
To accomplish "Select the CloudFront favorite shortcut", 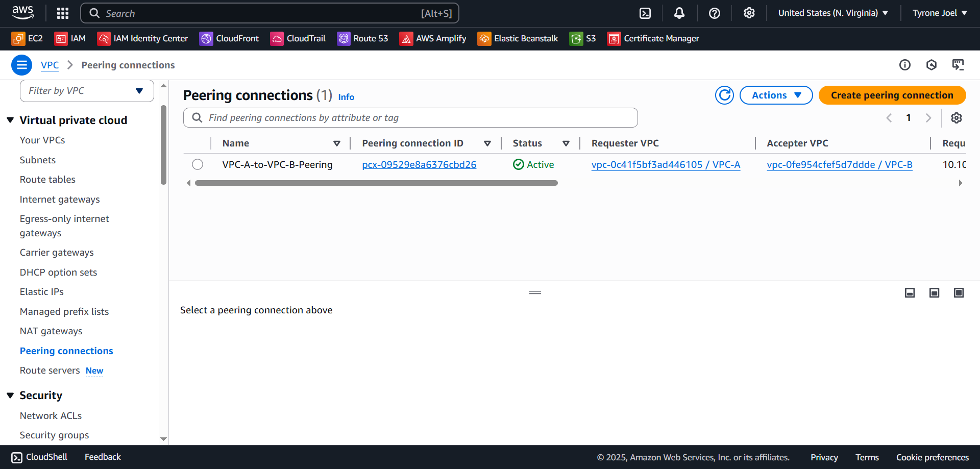I will (x=229, y=38).
